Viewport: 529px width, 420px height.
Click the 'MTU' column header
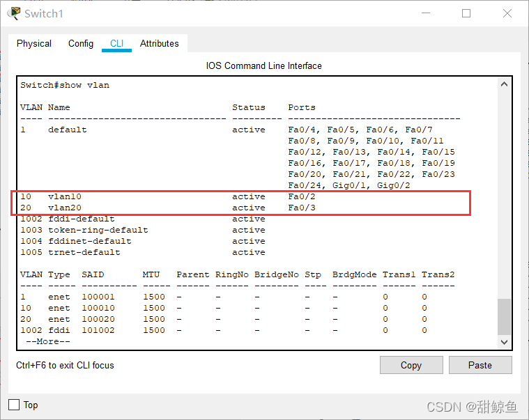[x=151, y=274]
